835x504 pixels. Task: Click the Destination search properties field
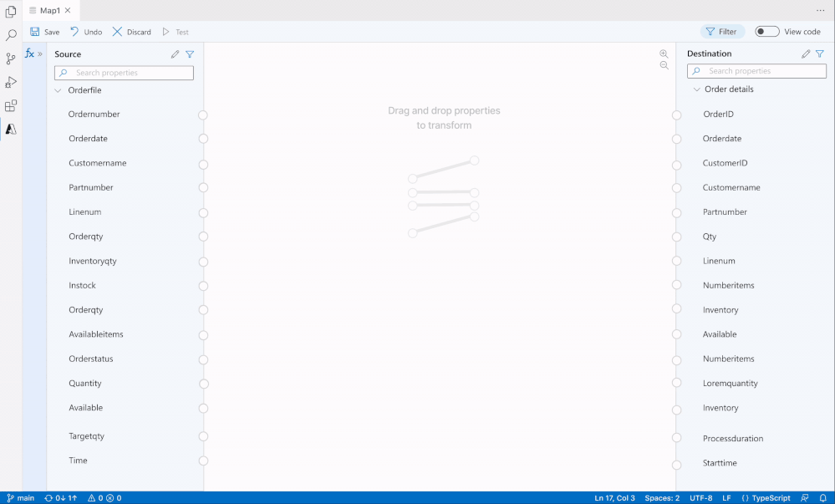(756, 71)
